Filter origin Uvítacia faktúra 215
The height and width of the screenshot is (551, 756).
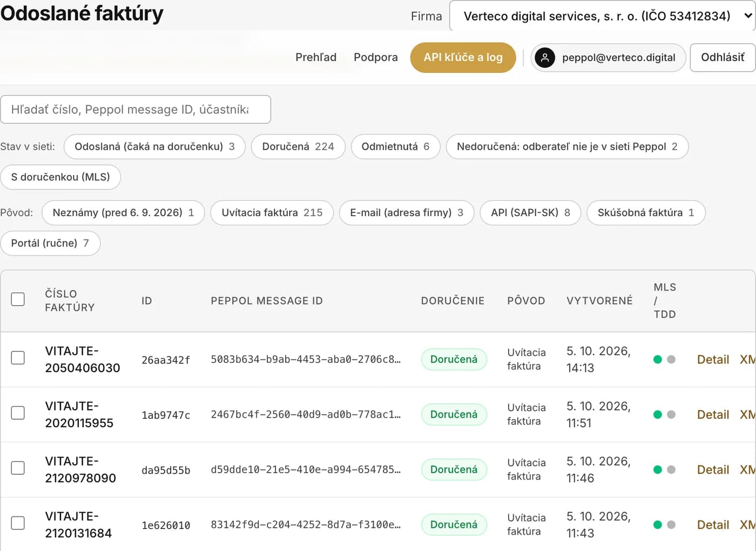[272, 213]
